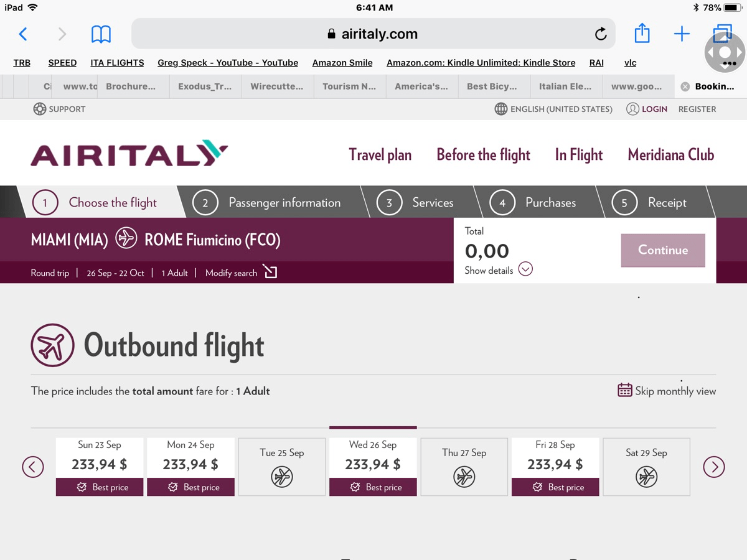Open the Safari bookmarks book icon
The width and height of the screenshot is (747, 560).
click(101, 34)
